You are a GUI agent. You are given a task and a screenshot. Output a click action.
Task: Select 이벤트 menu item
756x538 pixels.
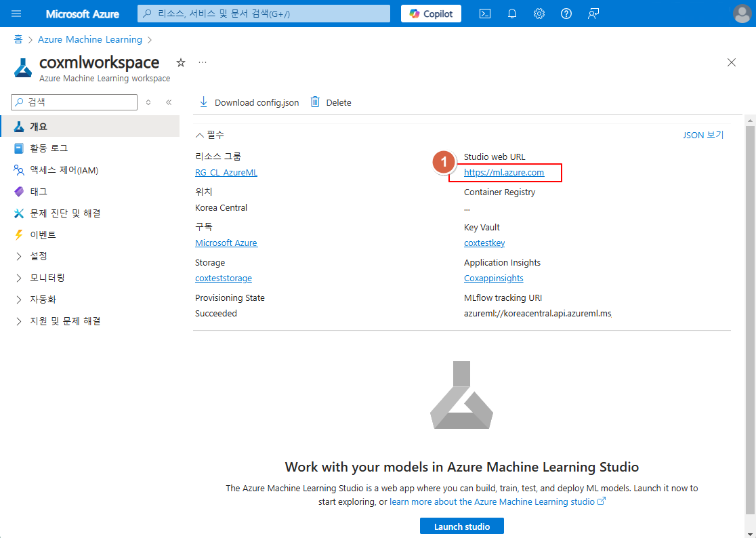pyautogui.click(x=89, y=234)
